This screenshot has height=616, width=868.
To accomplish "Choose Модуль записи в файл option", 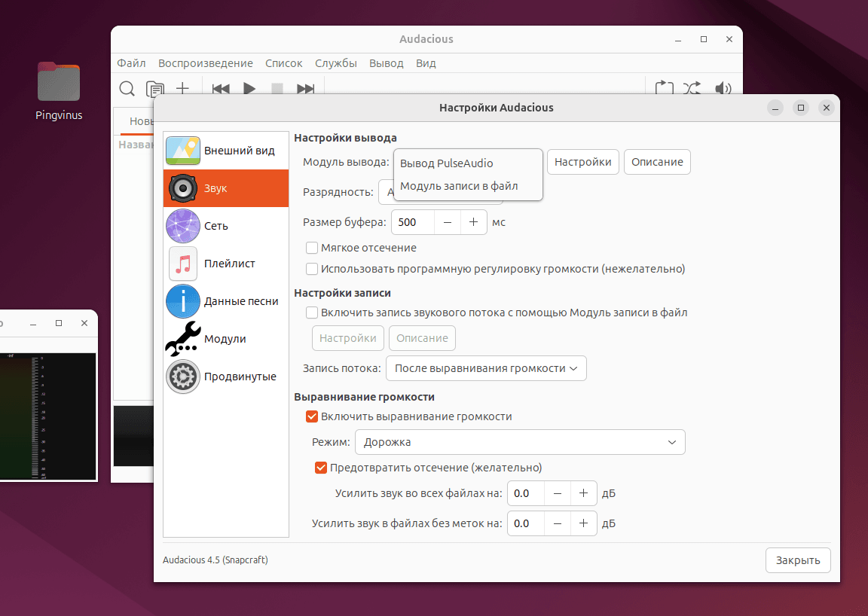I will pyautogui.click(x=459, y=186).
